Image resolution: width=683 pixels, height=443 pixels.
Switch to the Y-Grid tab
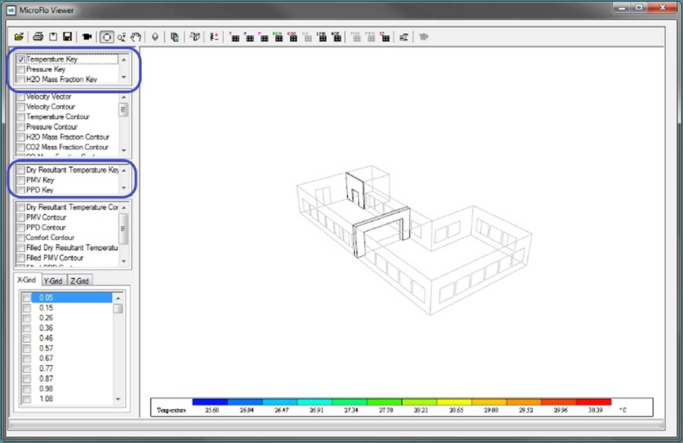coord(54,281)
